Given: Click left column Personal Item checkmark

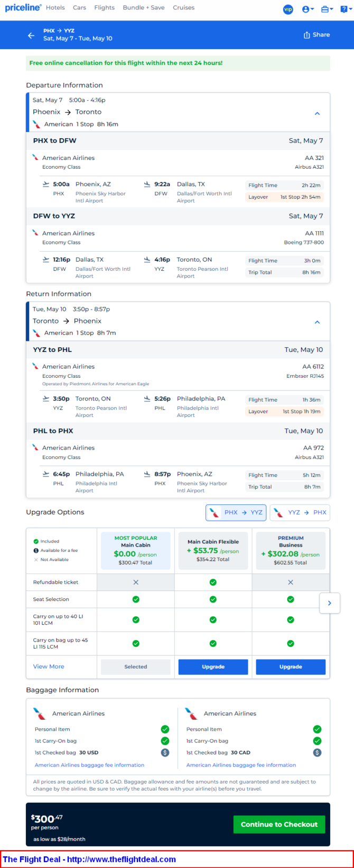Looking at the screenshot, I should tap(165, 729).
